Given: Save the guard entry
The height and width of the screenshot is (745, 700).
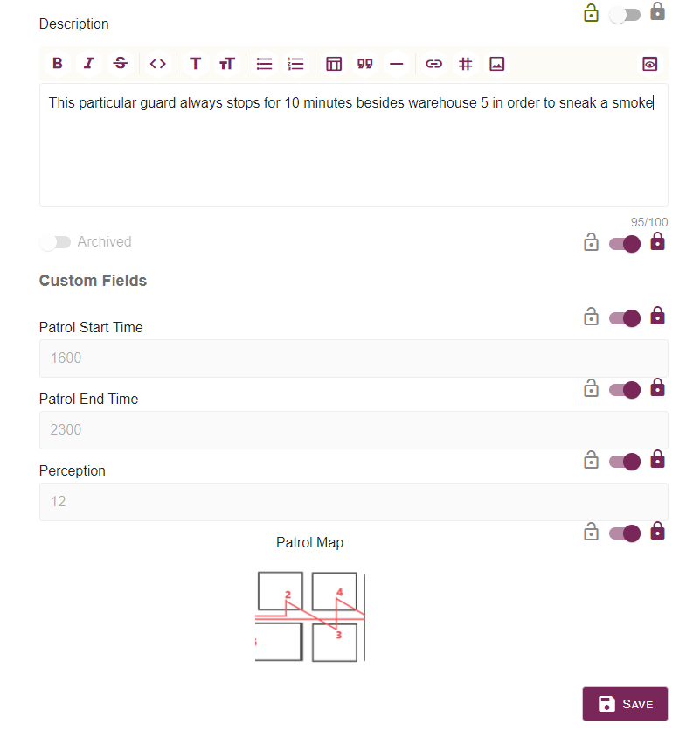Looking at the screenshot, I should 625,704.
